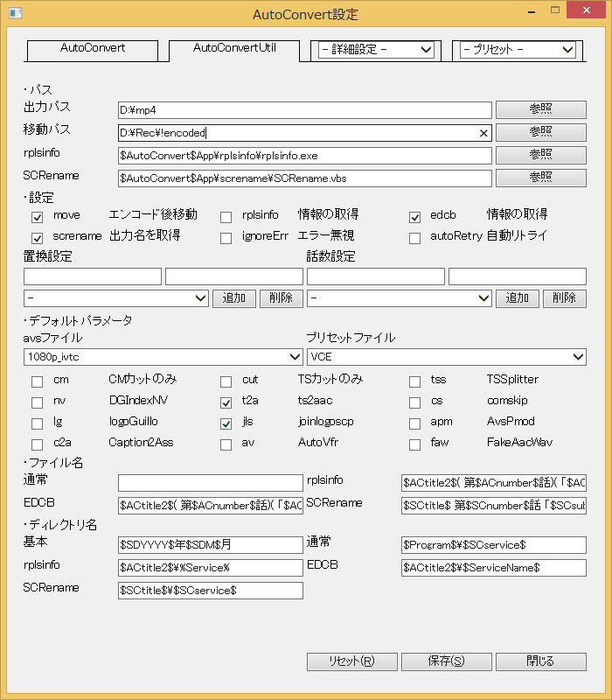Enable the tss TSSplitter checkbox
This screenshot has height=700, width=612.
click(x=414, y=382)
